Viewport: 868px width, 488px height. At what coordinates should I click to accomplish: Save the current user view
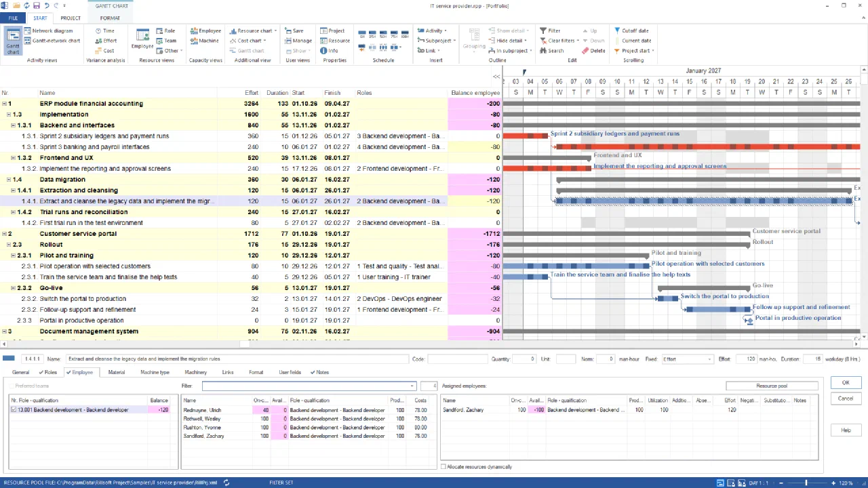coord(294,30)
